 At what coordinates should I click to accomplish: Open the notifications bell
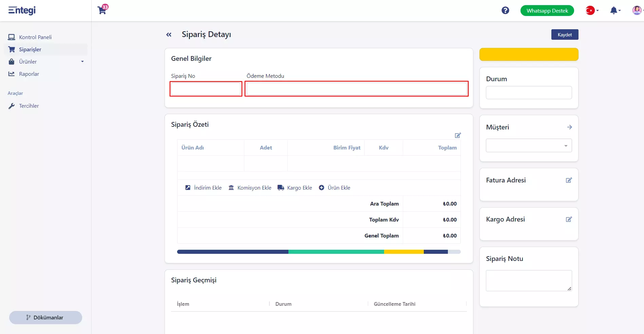[615, 11]
